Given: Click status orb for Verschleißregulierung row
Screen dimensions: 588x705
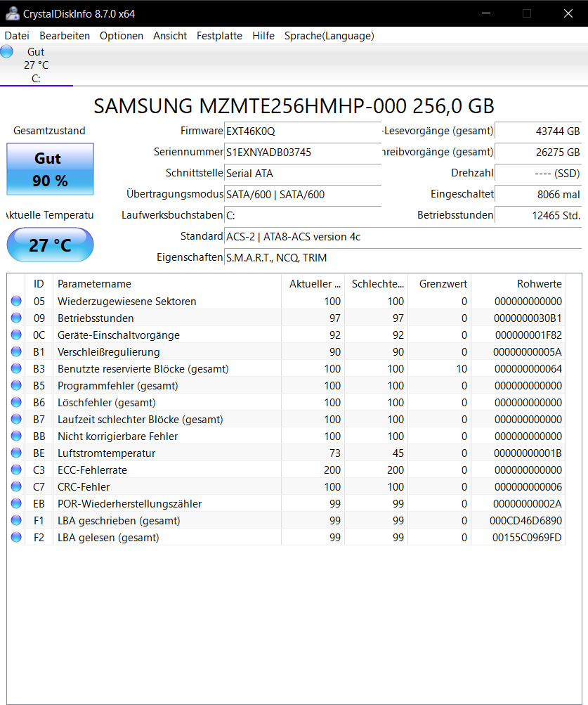Looking at the screenshot, I should point(16,351).
